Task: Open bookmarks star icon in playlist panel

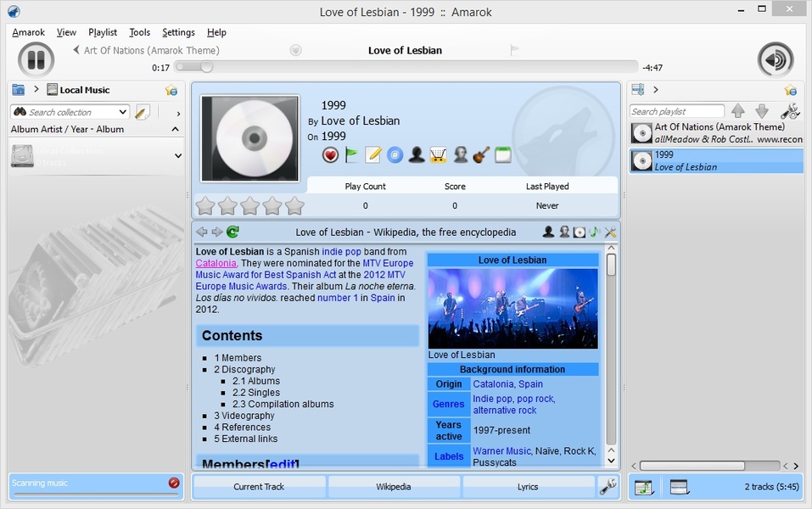Action: coord(790,90)
